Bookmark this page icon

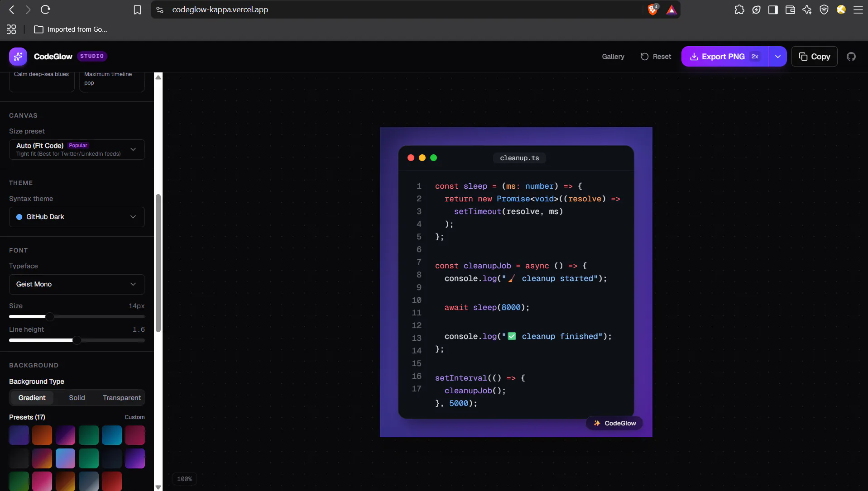point(137,10)
